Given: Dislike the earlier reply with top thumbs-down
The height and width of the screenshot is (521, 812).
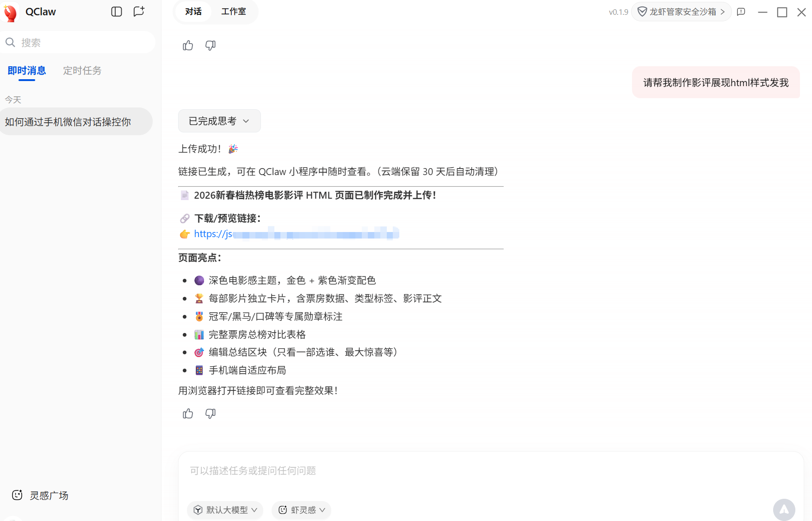Looking at the screenshot, I should click(x=211, y=45).
